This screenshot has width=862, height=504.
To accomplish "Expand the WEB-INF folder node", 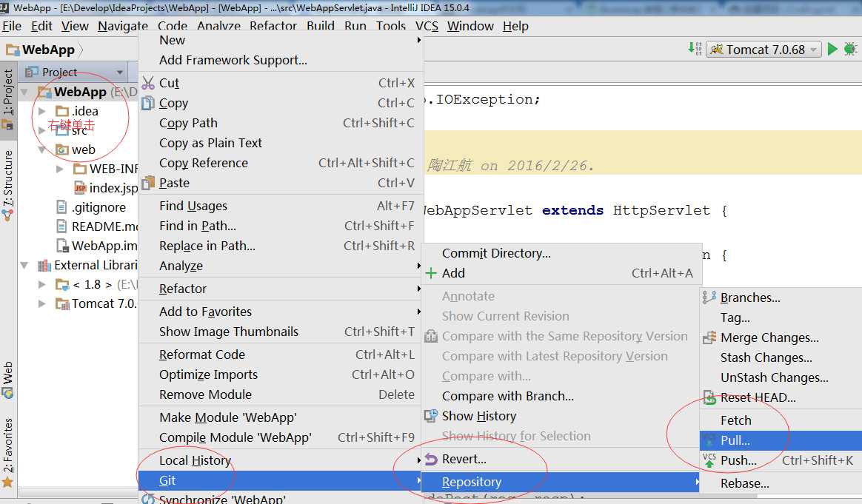I will click(x=59, y=169).
